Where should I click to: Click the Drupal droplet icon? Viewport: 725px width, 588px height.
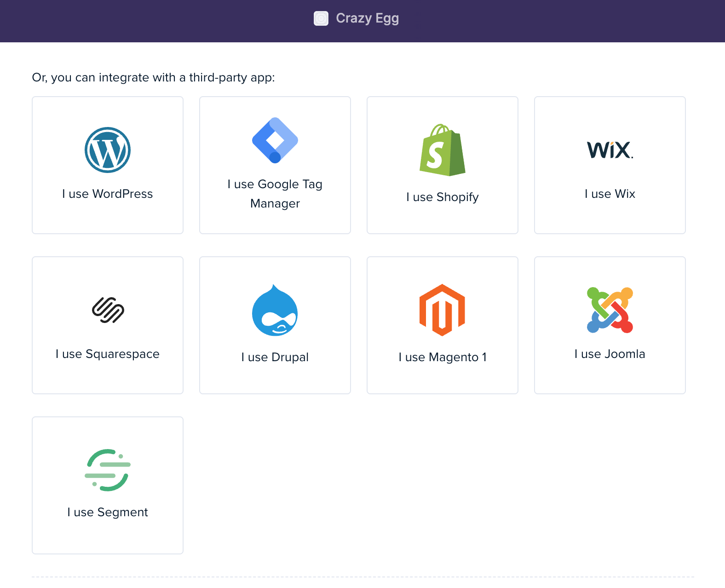[x=275, y=310]
